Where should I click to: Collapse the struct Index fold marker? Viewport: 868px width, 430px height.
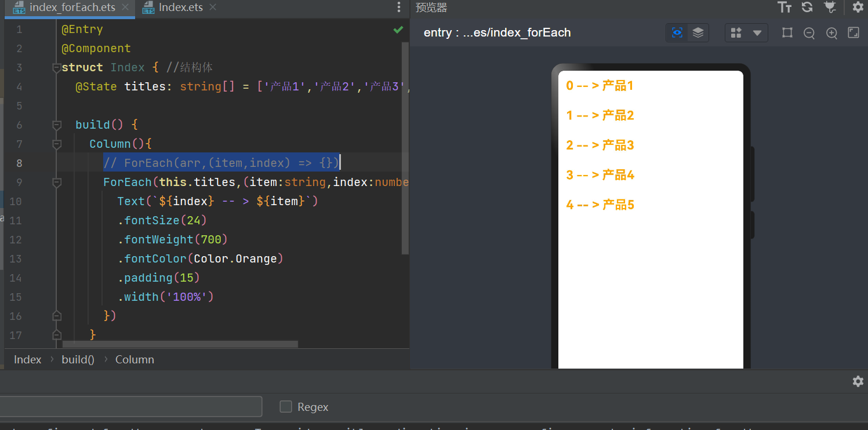tap(57, 68)
